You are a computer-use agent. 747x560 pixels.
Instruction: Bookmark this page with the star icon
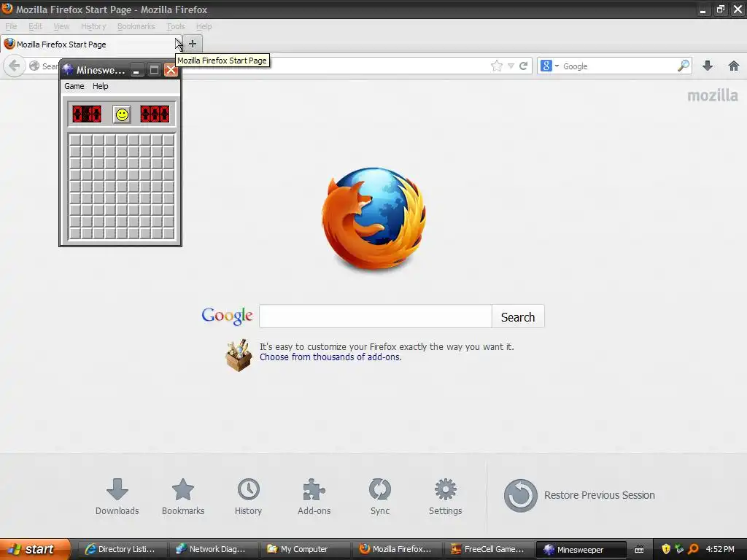pyautogui.click(x=496, y=66)
